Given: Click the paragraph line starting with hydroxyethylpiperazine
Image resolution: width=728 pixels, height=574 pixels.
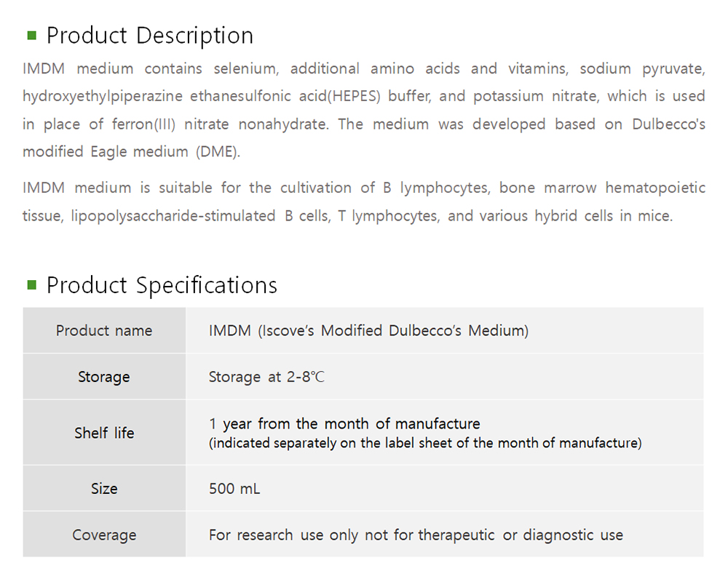Looking at the screenshot, I should (x=364, y=96).
